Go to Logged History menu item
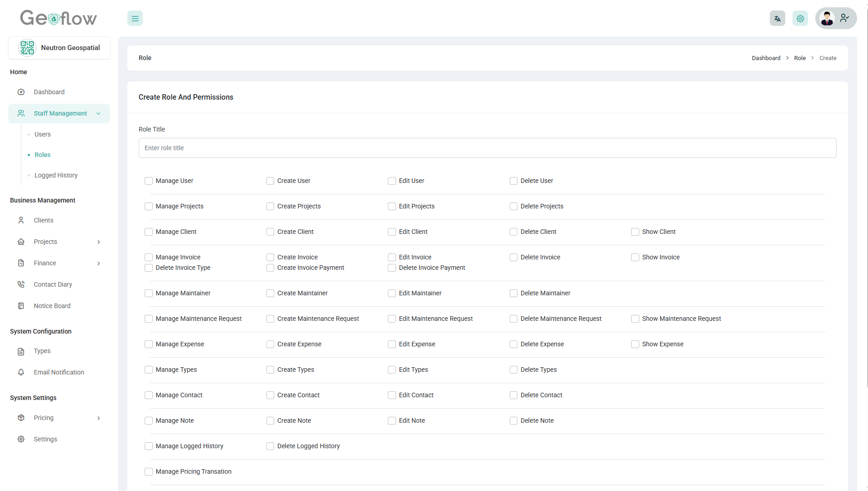Viewport: 868px width, 491px height. point(56,175)
